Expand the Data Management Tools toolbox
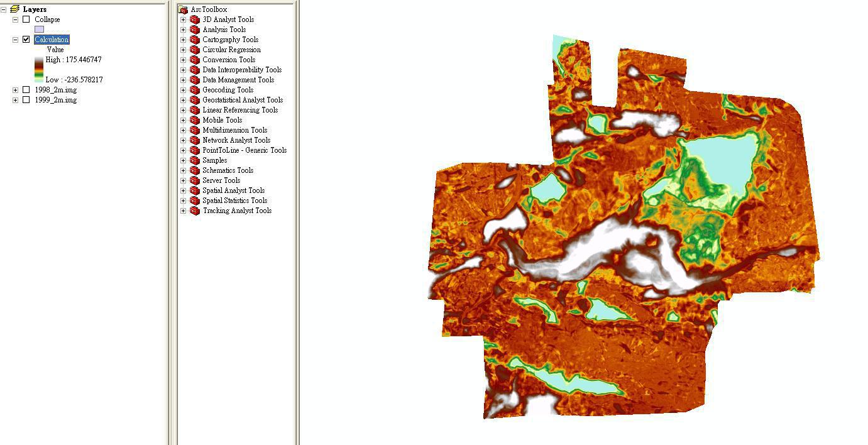 (183, 80)
